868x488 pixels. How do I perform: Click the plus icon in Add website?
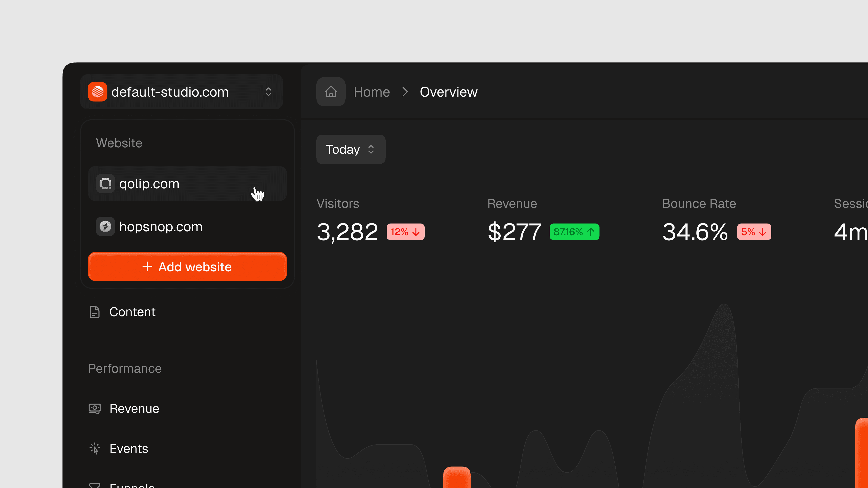pos(147,267)
